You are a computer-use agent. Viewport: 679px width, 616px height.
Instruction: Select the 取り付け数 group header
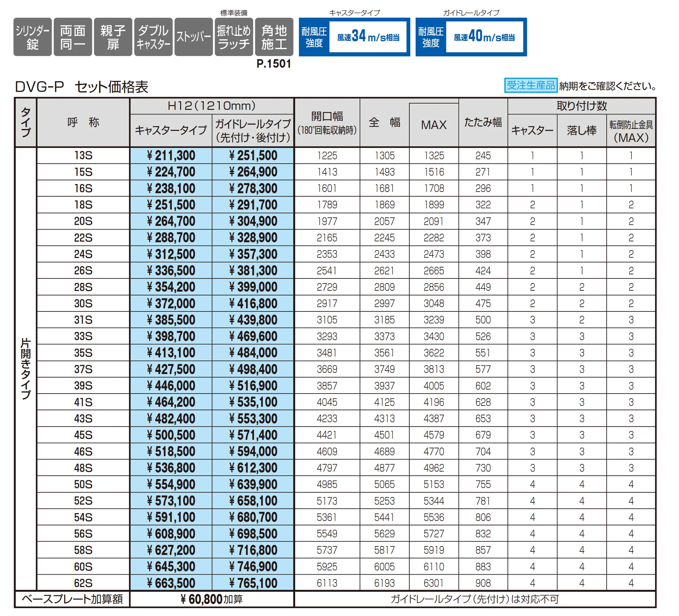582,106
